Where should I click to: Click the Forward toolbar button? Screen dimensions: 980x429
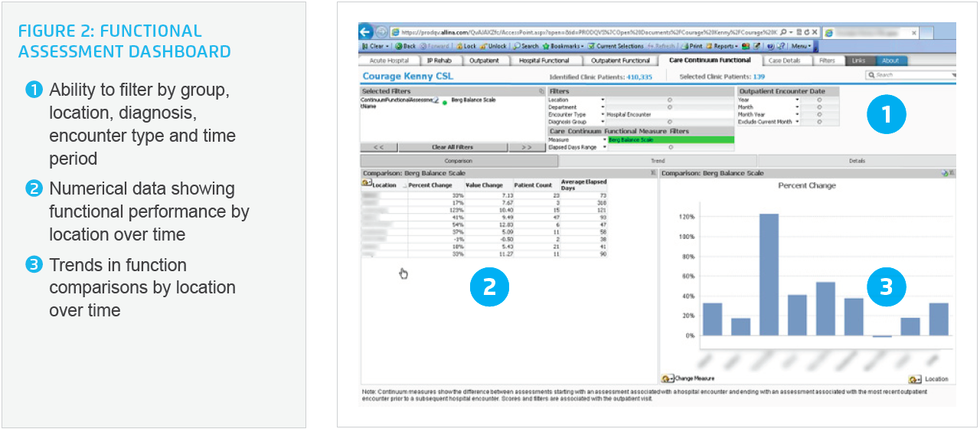coord(433,46)
